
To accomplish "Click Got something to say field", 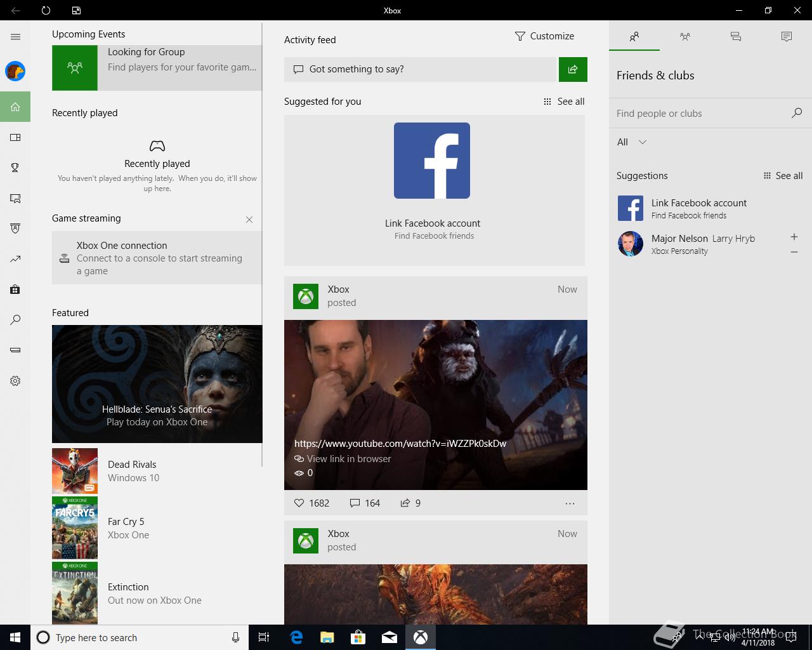I will click(420, 69).
